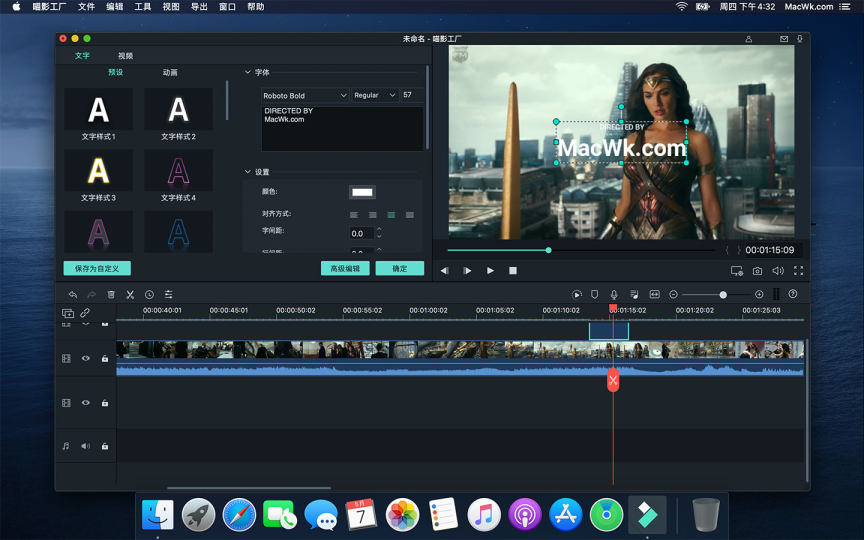This screenshot has width=864, height=540.
Task: Open the 文件 menu
Action: pos(87,7)
